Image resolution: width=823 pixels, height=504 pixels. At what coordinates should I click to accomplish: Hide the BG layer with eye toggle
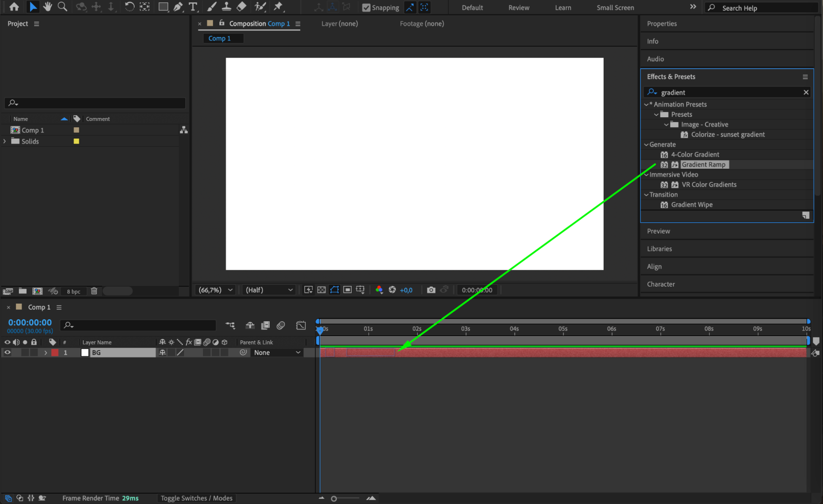[7, 353]
